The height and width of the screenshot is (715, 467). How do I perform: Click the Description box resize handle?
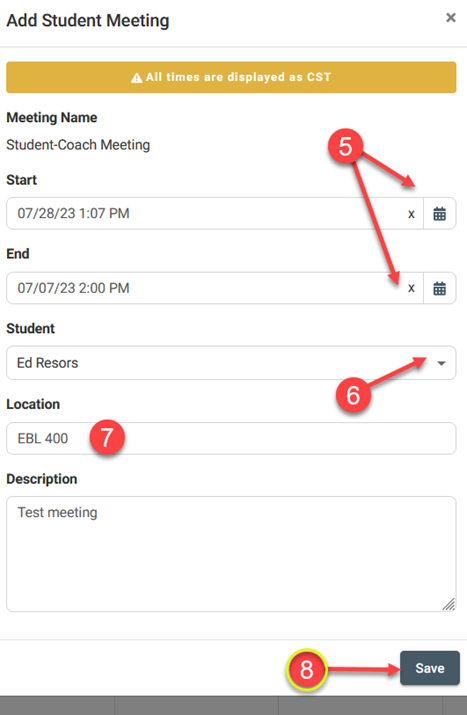tap(449, 604)
